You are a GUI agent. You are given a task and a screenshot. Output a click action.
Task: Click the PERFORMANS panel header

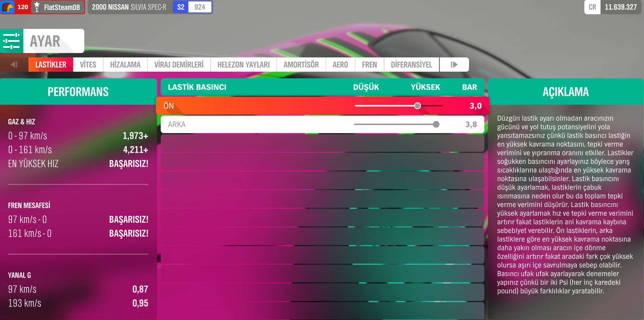pos(78,92)
